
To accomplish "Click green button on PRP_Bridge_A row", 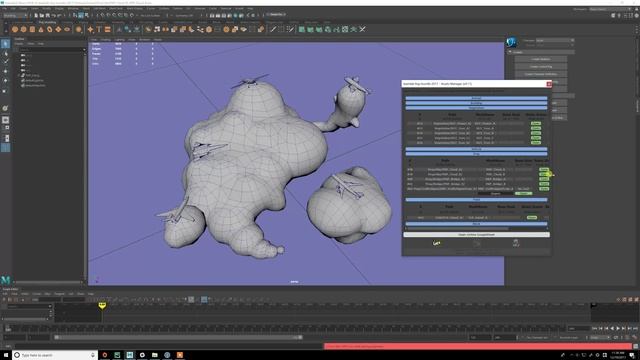I will 544,179.
